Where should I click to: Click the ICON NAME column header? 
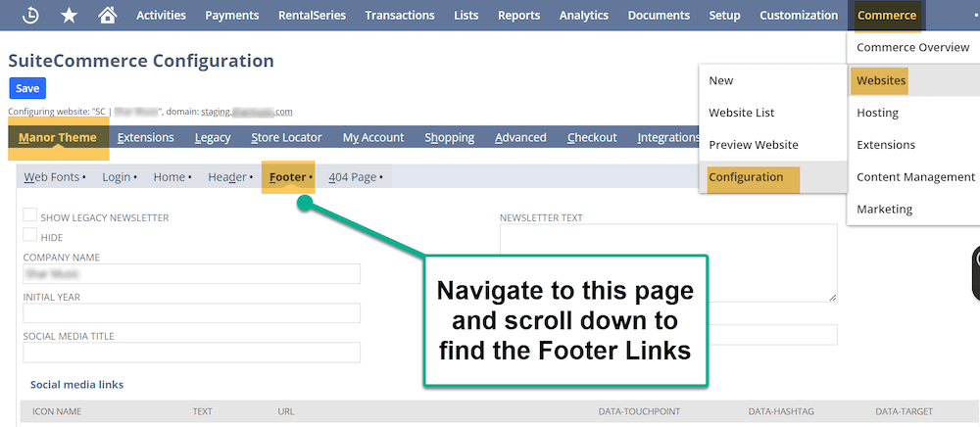(x=57, y=411)
